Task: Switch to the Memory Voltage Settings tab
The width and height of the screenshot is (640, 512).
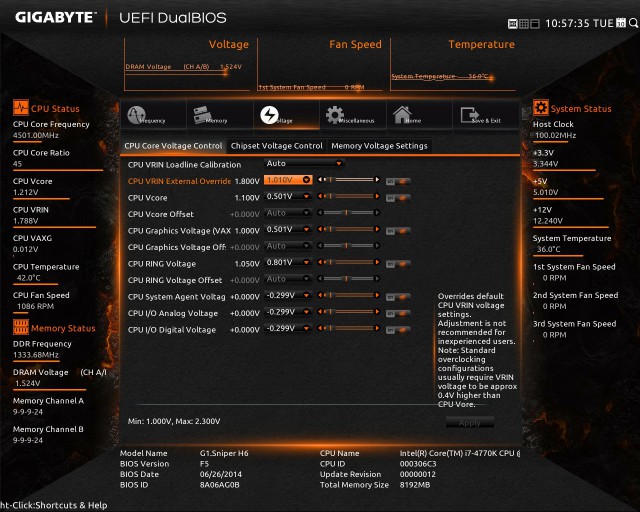Action: [379, 146]
